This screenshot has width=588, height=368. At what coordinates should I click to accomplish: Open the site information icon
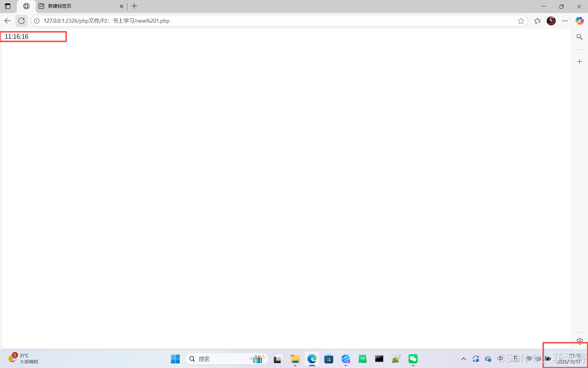[x=37, y=21]
